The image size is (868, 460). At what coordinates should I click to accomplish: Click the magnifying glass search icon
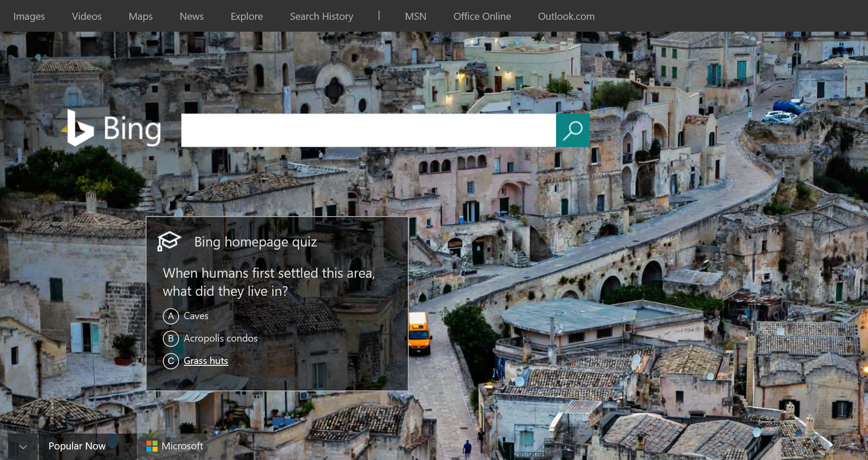[572, 130]
